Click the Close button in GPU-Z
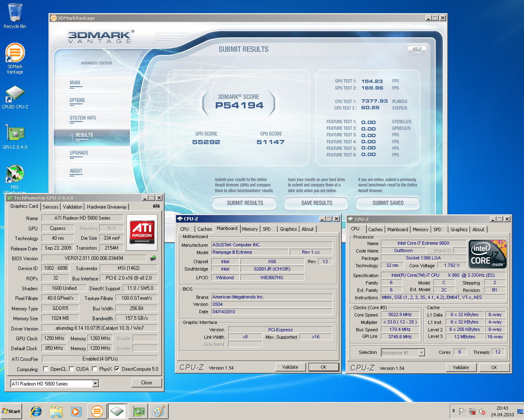524x420 pixels. click(146, 383)
